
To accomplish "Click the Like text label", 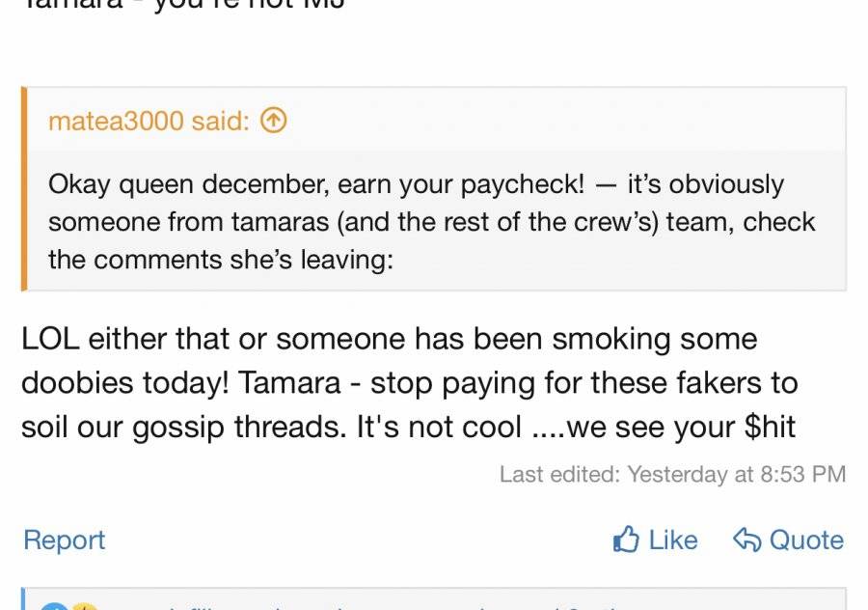I will [672, 540].
